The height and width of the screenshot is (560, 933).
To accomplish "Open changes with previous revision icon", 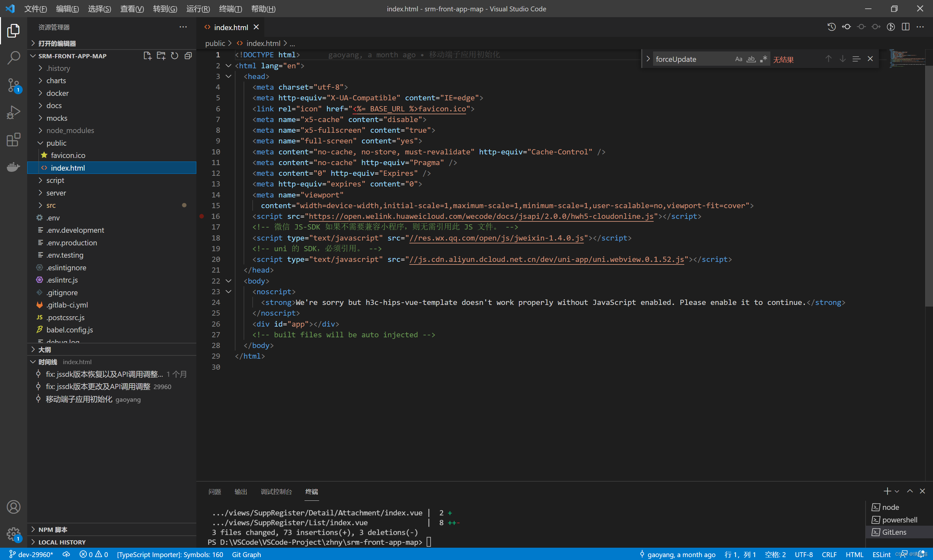I will coord(846,27).
